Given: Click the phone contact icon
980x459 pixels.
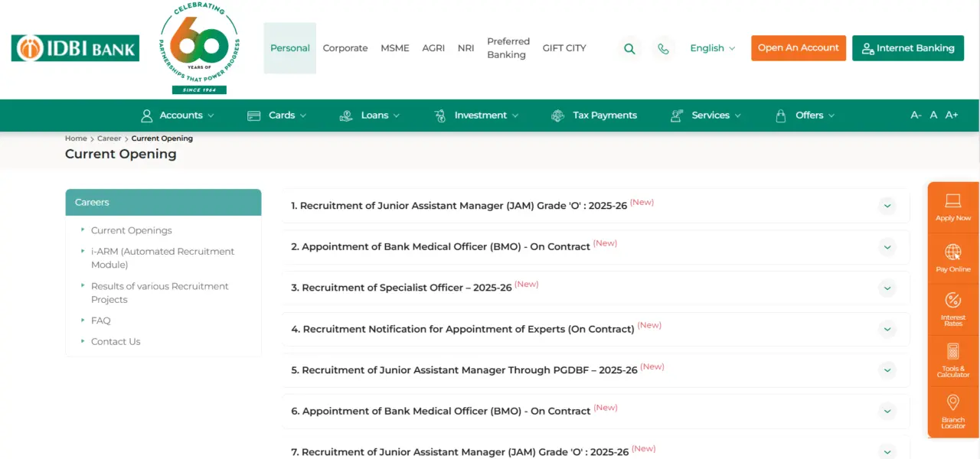Looking at the screenshot, I should (x=663, y=48).
